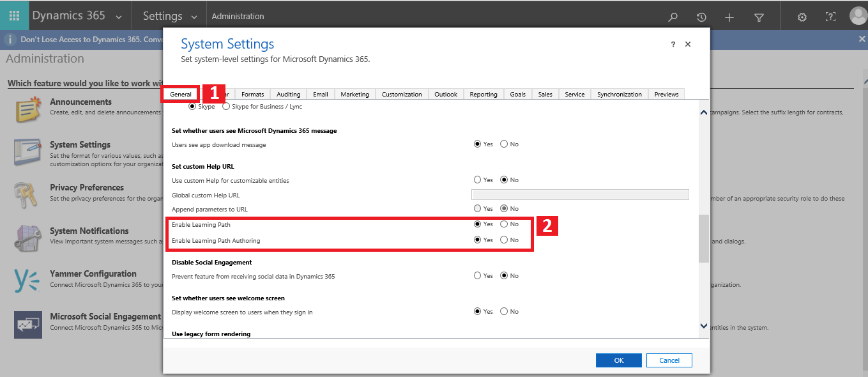Image resolution: width=868 pixels, height=377 pixels.
Task: Open the settings gear icon
Action: click(x=802, y=17)
